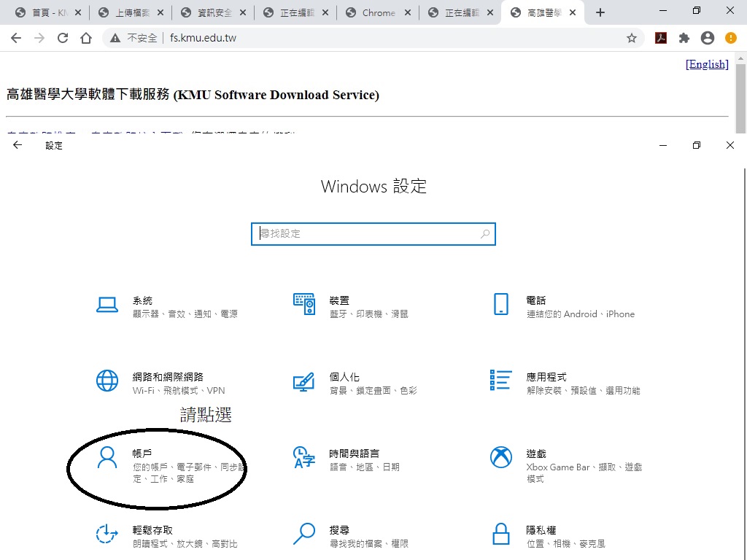The image size is (747, 560).
Task: Click 網路和網際網路 settings title
Action: [168, 377]
